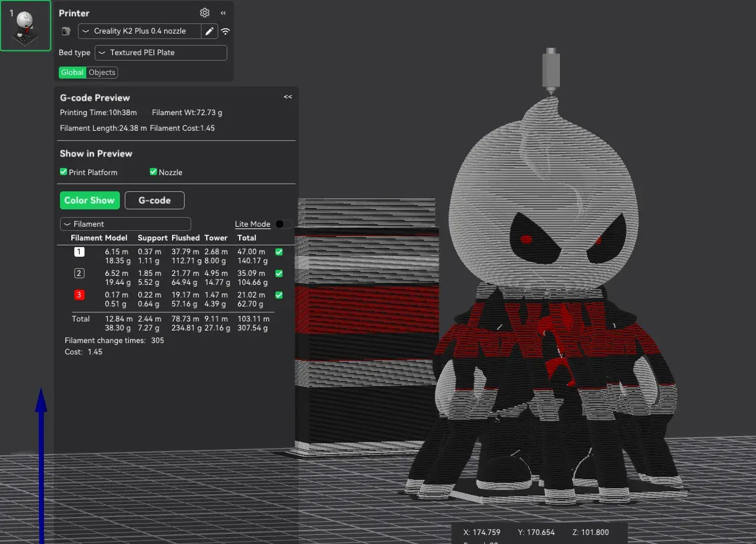Click the Printing Time 10h38m text
756x544 pixels.
[x=98, y=113]
